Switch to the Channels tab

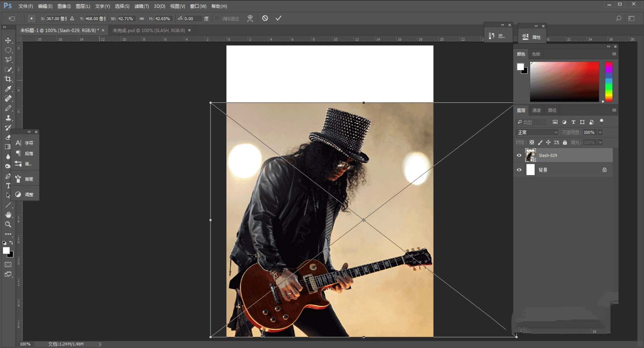(x=536, y=110)
